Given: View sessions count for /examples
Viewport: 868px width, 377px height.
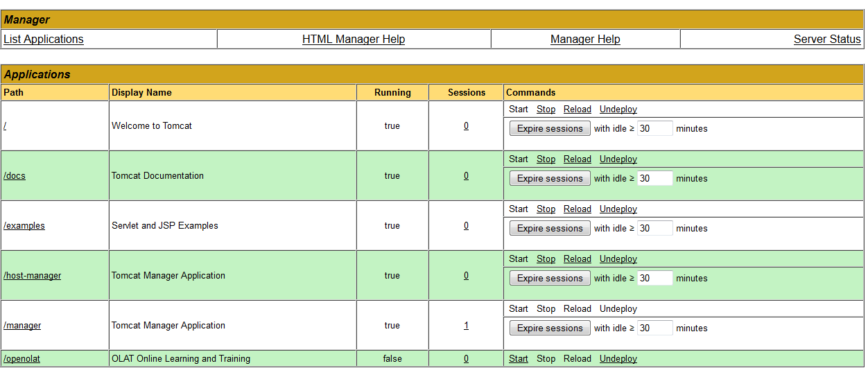Looking at the screenshot, I should tap(466, 226).
